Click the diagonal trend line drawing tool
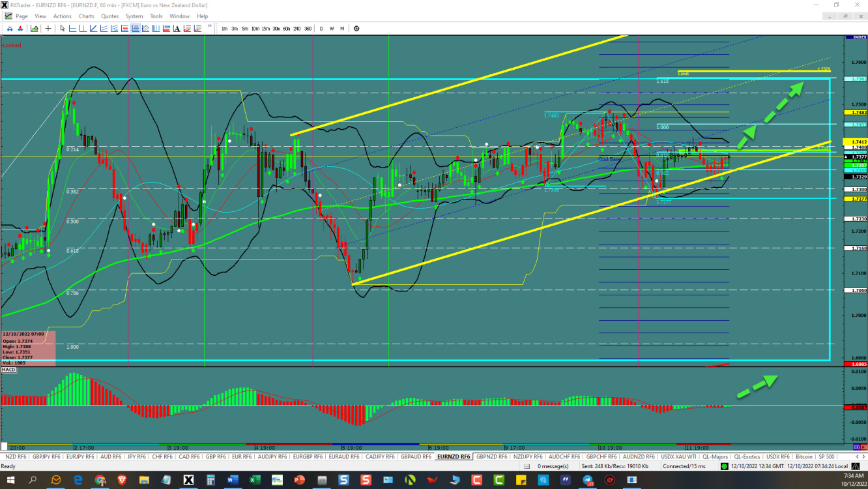Screen dimensions: 868x489 coord(93,29)
